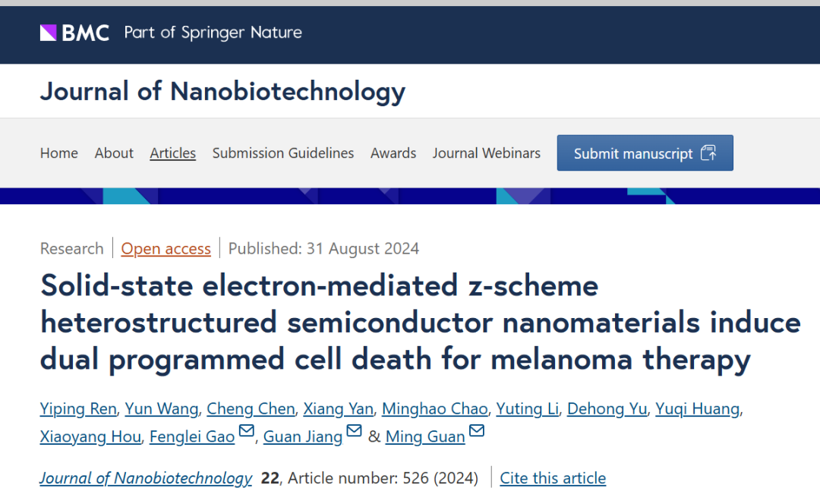Click envelope icon beside Guan Jiang

coord(355,432)
